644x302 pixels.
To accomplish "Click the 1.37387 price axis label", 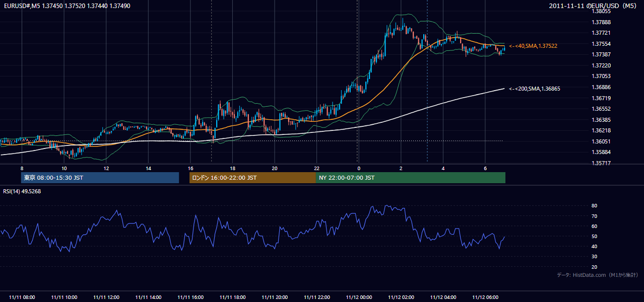I will pos(601,54).
